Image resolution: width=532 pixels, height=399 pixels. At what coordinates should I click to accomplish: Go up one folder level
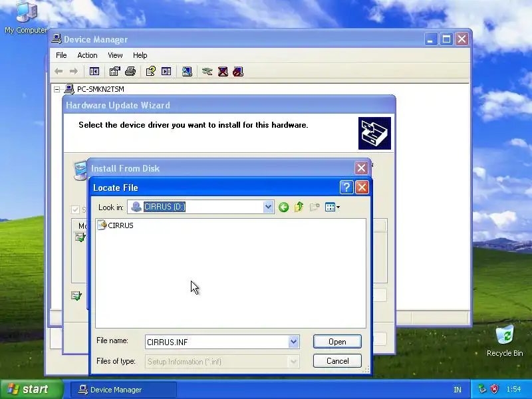[299, 207]
